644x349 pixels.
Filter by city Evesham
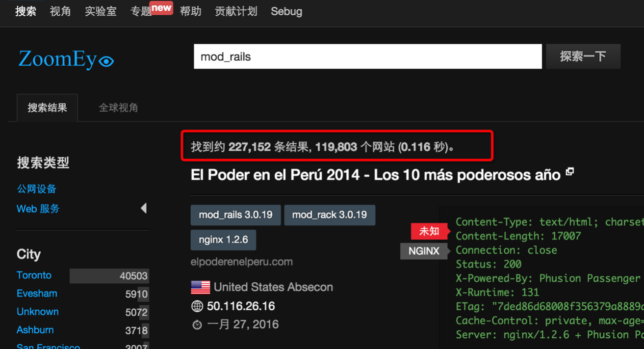pos(37,293)
